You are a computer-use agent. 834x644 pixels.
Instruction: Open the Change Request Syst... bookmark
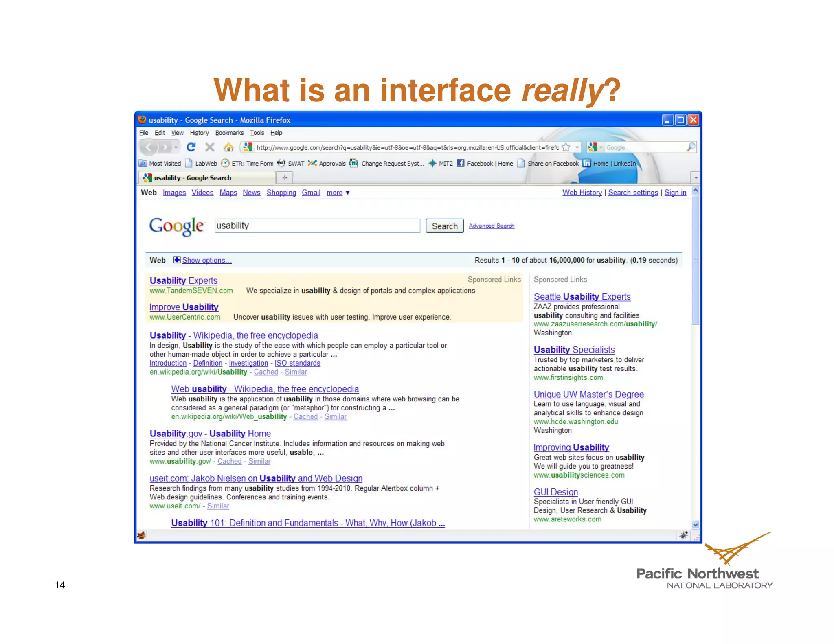pyautogui.click(x=386, y=163)
